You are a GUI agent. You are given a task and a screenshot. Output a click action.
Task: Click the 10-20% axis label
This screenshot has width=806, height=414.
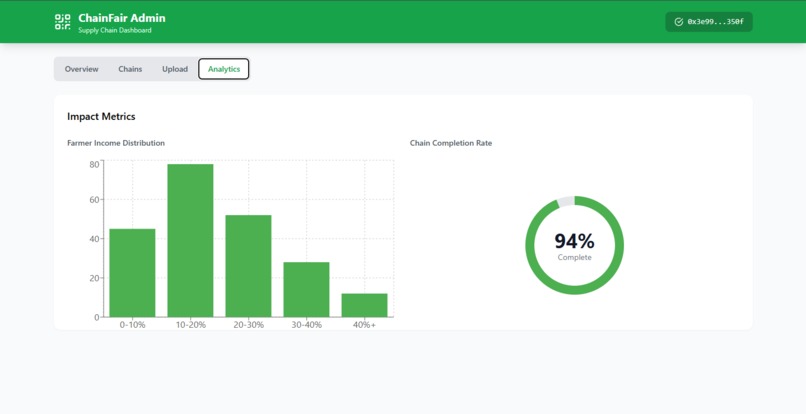pyautogui.click(x=190, y=325)
